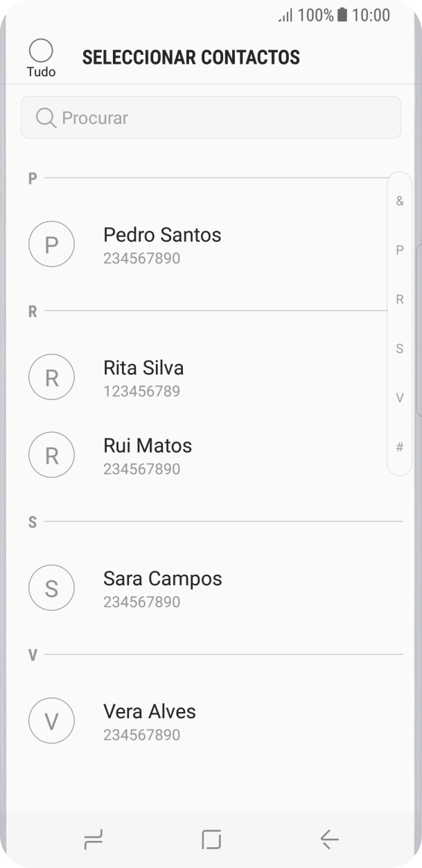Tap the Vera Alves avatar circle
The width and height of the screenshot is (422, 868).
[51, 721]
